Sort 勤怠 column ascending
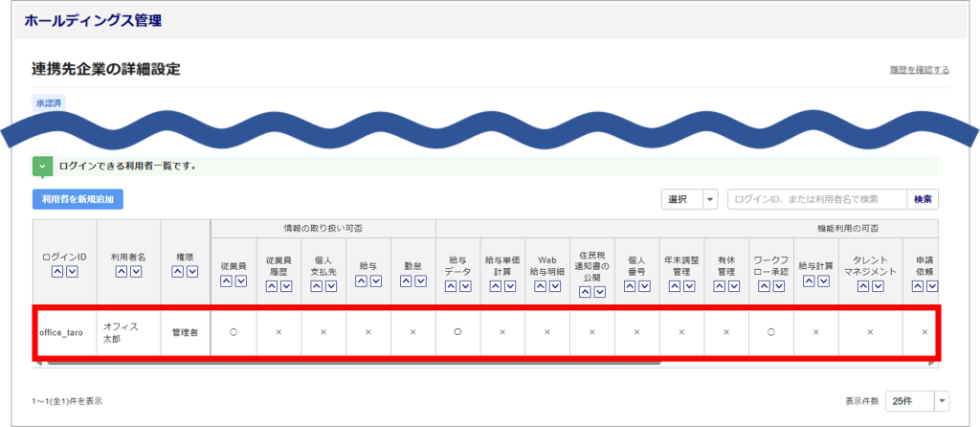This screenshot has height=427, width=980. click(406, 281)
